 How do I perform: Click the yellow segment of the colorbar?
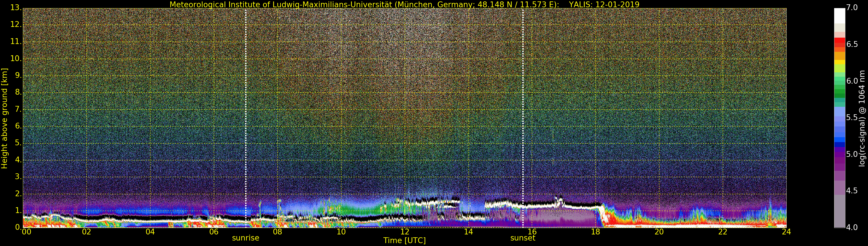pyautogui.click(x=840, y=62)
